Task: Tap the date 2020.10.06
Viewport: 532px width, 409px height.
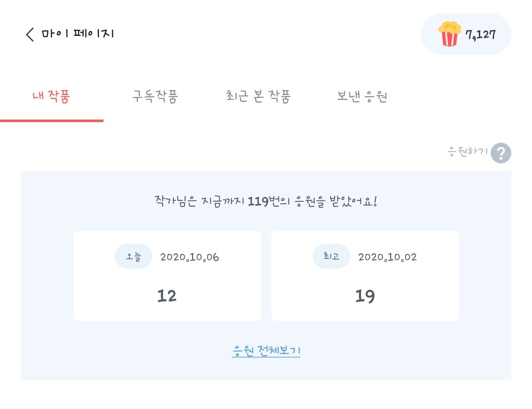Action: 190,257
